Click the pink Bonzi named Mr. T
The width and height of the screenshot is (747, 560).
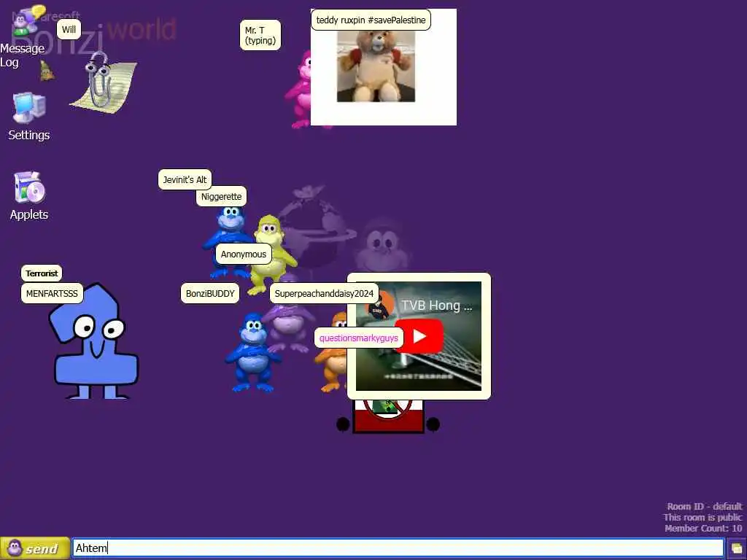click(299, 90)
